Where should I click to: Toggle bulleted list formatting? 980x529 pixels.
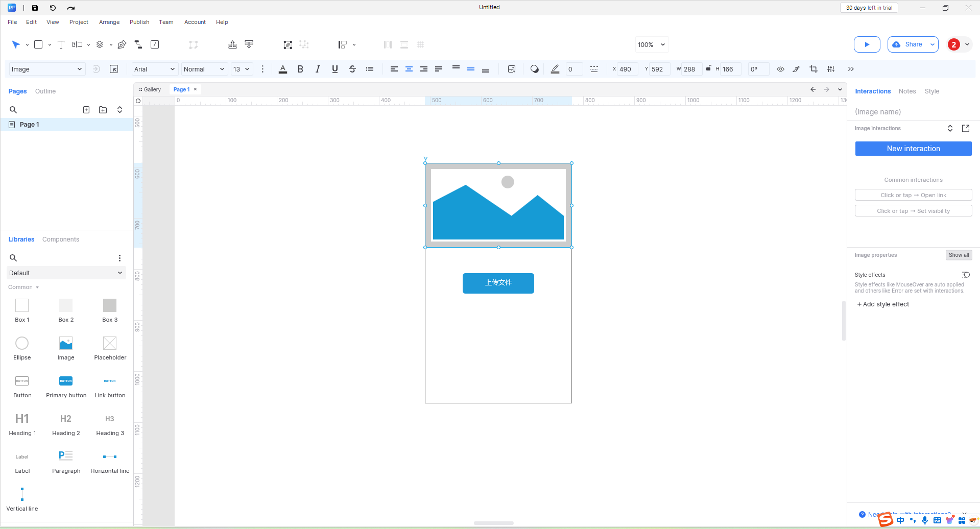coord(370,69)
